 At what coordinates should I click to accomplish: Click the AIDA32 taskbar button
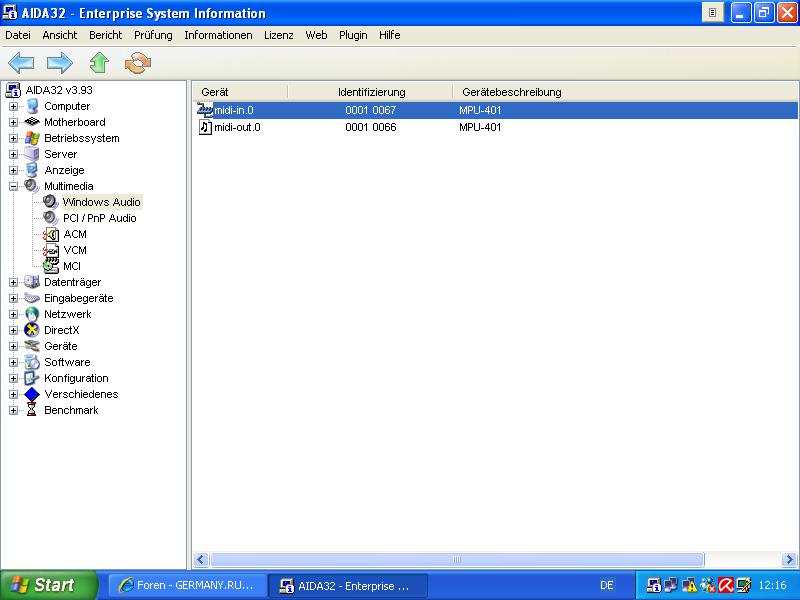[347, 585]
